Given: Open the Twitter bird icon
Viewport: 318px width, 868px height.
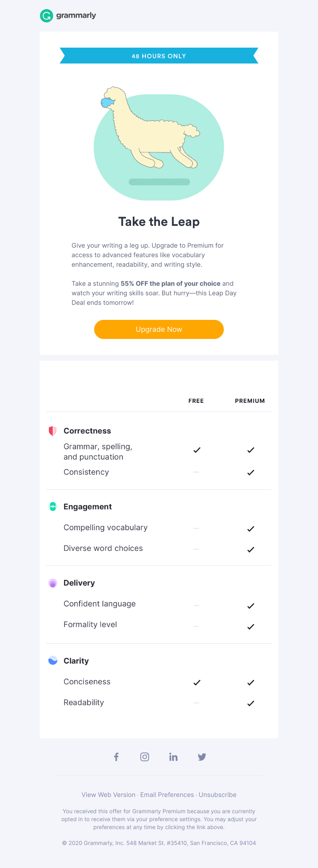Looking at the screenshot, I should pos(202,757).
